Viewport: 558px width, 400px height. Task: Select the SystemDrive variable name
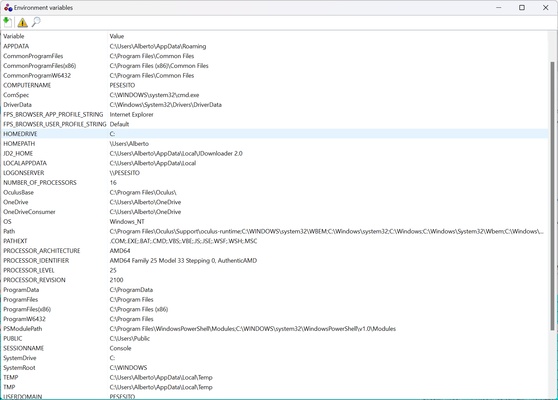(x=20, y=358)
